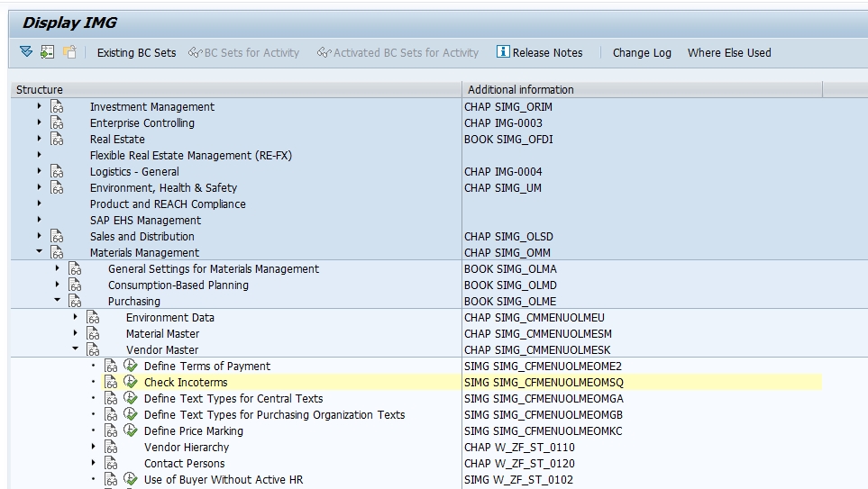Click the position-on-node toolbar icon

[x=48, y=52]
